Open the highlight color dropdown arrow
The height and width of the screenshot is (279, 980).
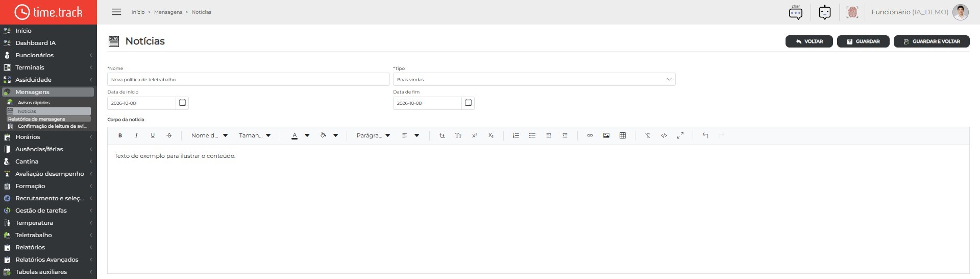336,135
